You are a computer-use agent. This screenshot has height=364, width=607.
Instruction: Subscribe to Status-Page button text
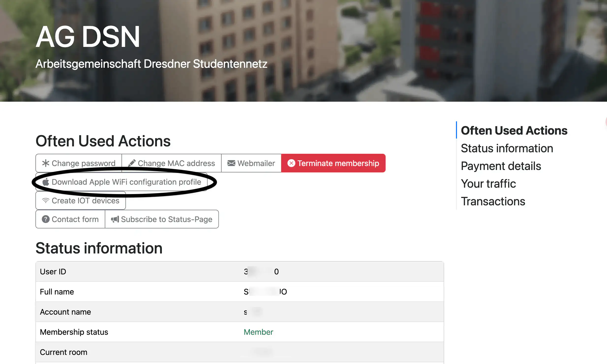click(167, 219)
